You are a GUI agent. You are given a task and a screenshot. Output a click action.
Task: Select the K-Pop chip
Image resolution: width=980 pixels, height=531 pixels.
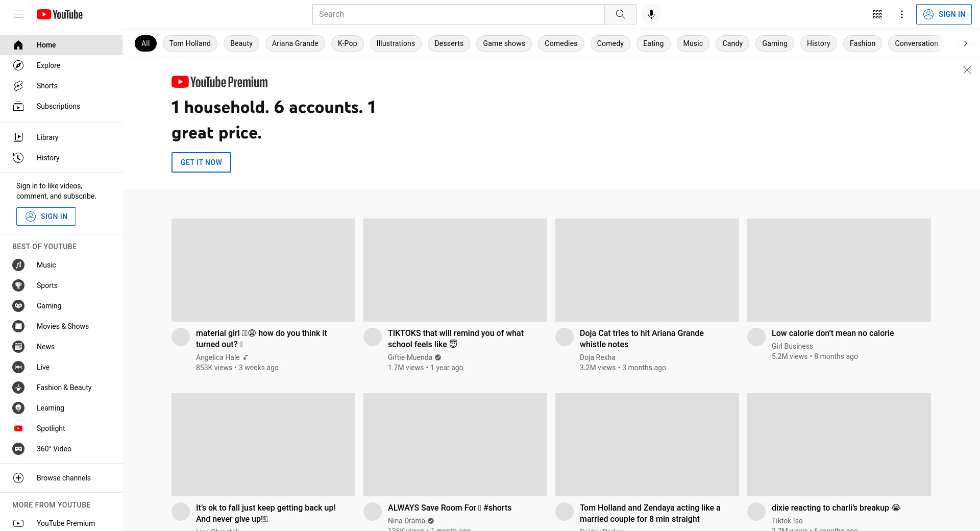click(348, 43)
